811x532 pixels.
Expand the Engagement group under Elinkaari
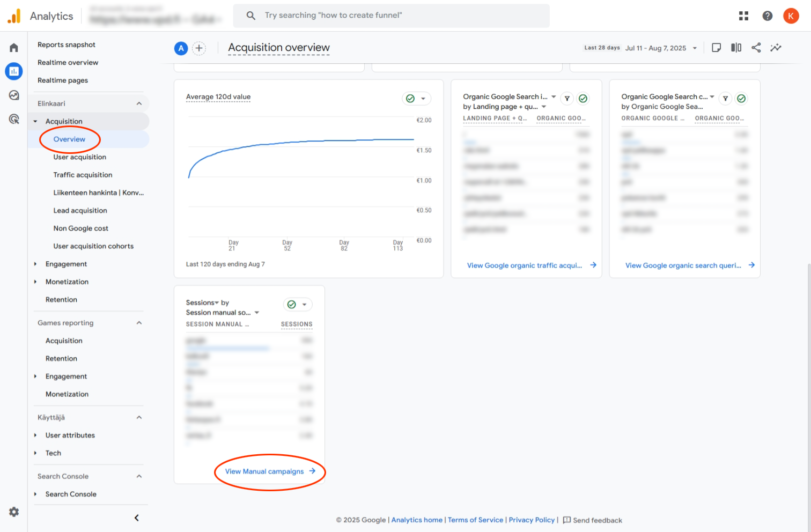click(x=35, y=264)
